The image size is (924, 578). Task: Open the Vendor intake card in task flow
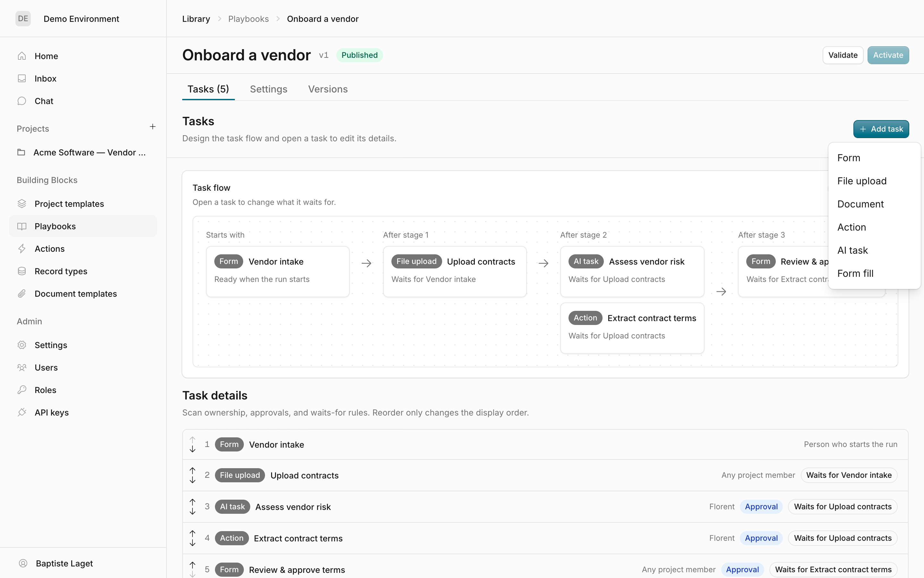pyautogui.click(x=278, y=271)
